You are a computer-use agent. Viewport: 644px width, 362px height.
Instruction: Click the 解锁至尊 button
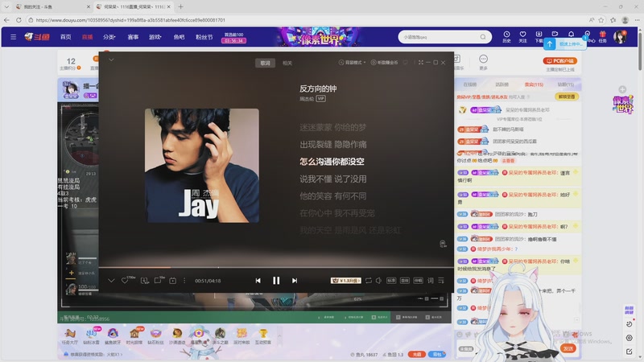[x=567, y=97]
